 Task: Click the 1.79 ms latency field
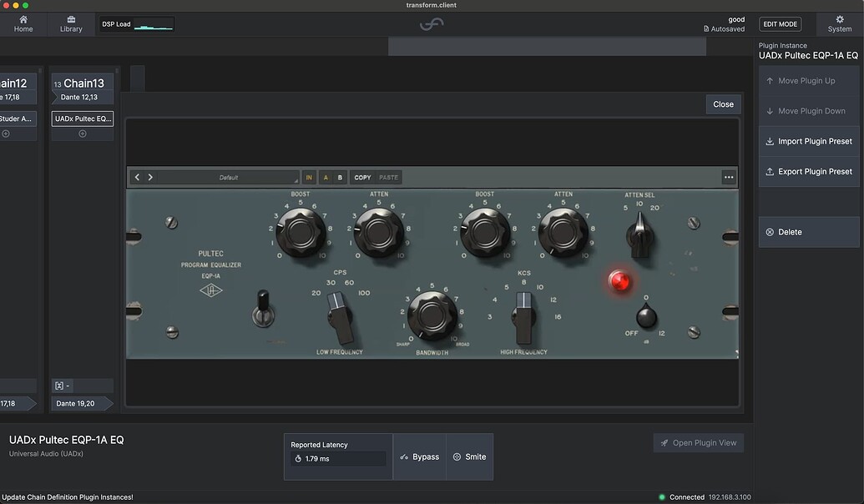click(338, 459)
